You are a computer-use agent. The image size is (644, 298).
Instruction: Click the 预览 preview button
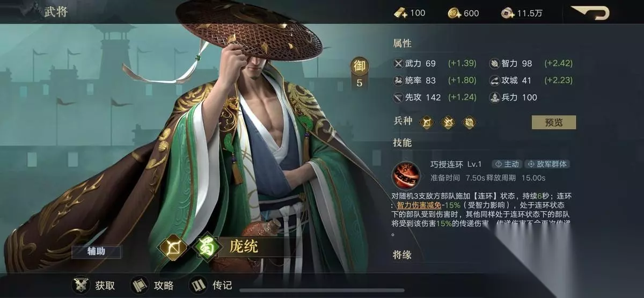point(553,122)
